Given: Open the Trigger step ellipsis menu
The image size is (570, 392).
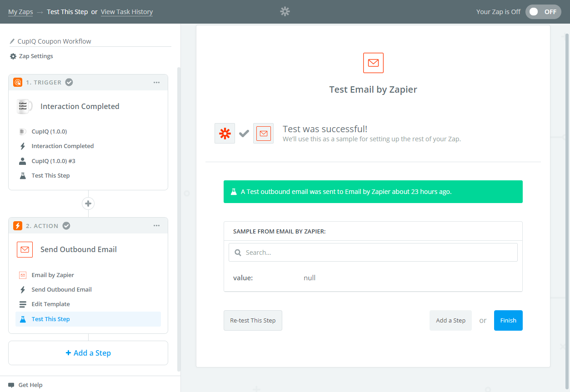Looking at the screenshot, I should [x=156, y=82].
